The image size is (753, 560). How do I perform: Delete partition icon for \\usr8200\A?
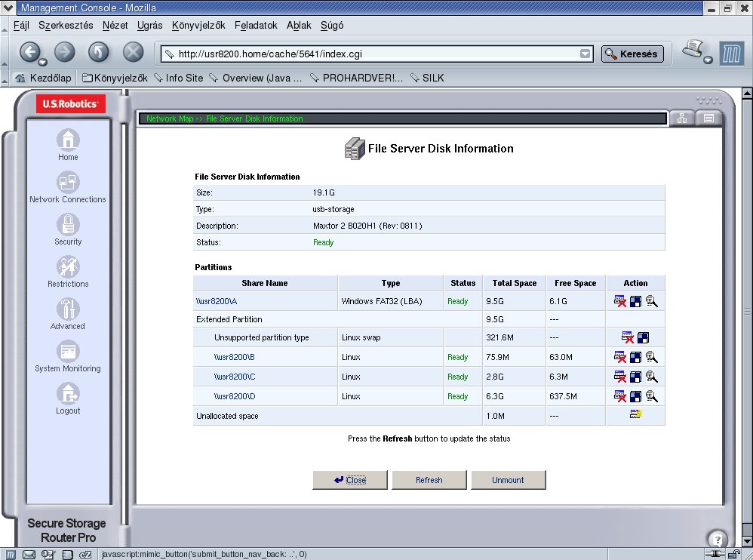[620, 301]
